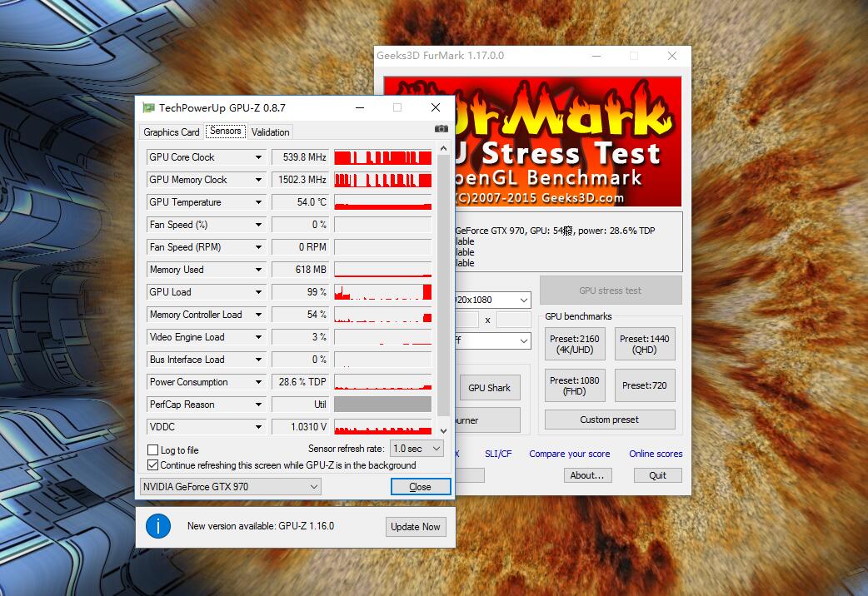Start the Preset:720 benchmark
Image resolution: width=868 pixels, height=596 pixels.
(645, 385)
